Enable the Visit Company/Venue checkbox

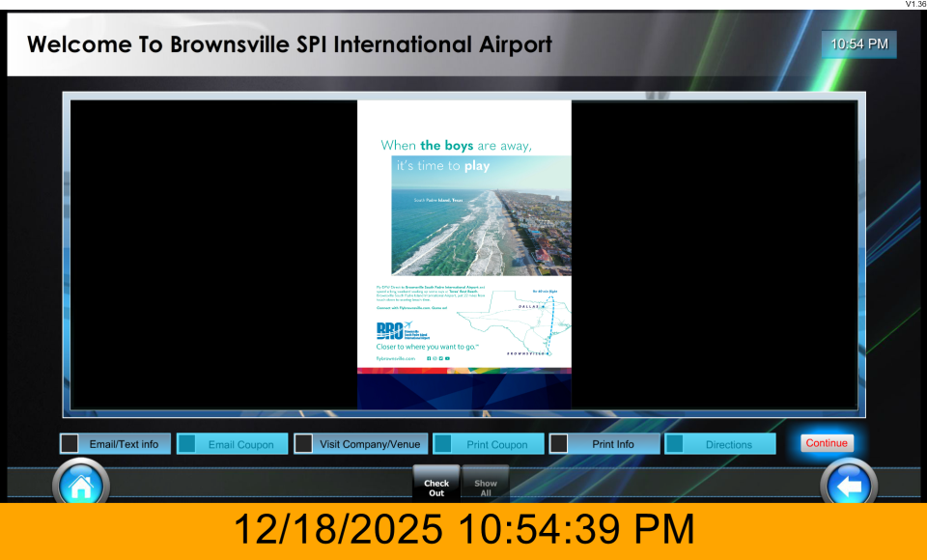303,444
